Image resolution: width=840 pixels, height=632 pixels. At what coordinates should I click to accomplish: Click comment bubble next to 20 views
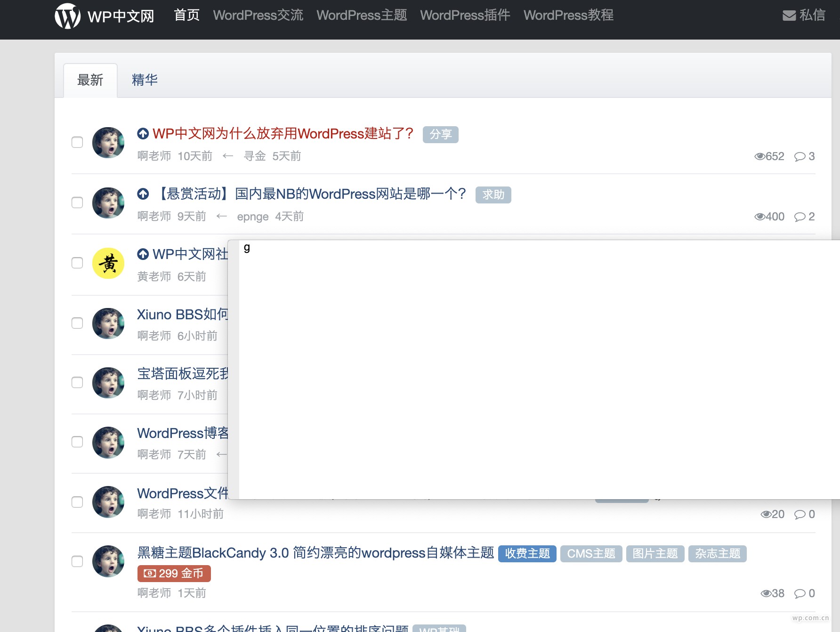coord(800,514)
